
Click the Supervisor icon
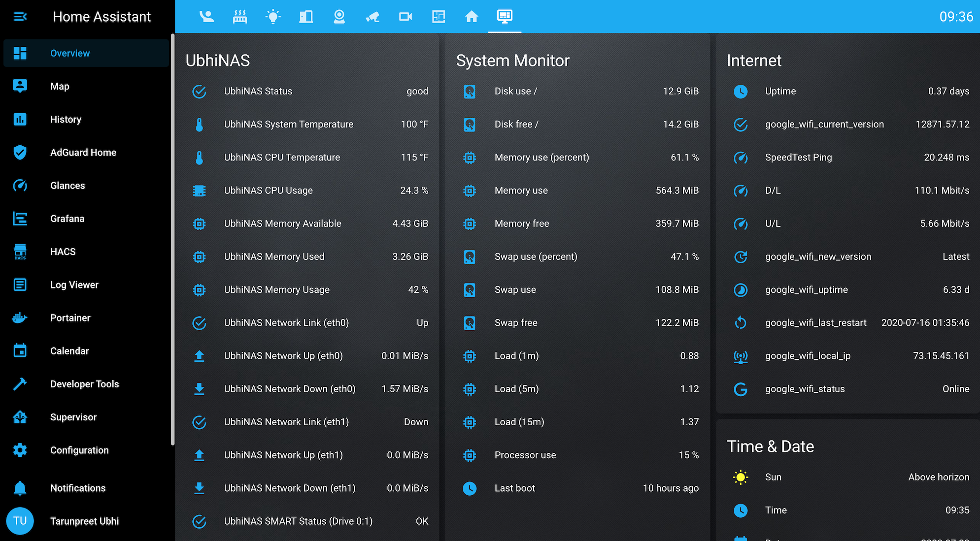pos(20,417)
